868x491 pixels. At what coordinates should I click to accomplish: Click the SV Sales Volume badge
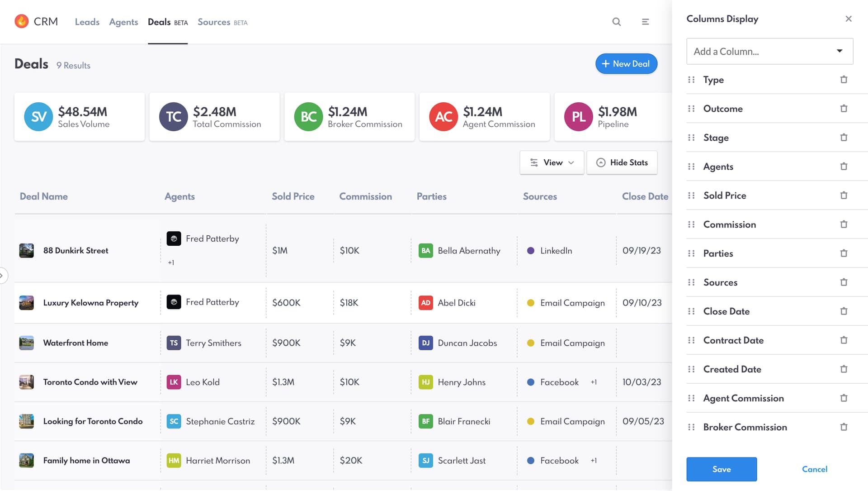coord(38,117)
